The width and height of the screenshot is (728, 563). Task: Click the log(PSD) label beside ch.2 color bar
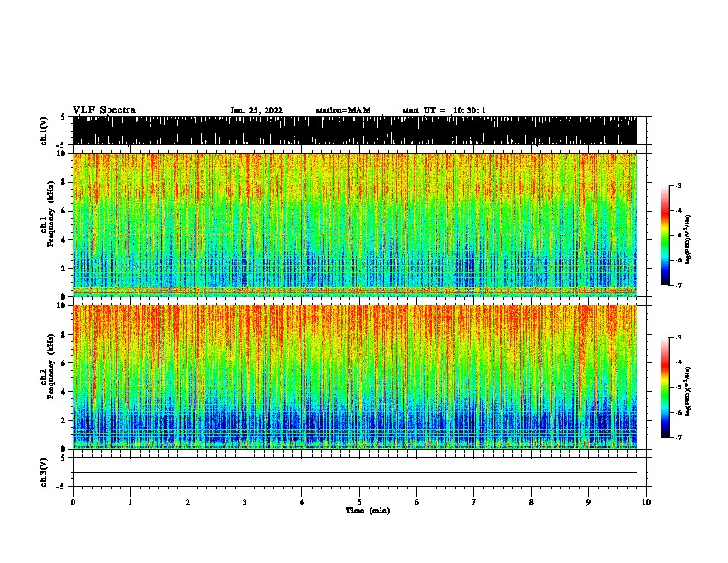click(688, 391)
